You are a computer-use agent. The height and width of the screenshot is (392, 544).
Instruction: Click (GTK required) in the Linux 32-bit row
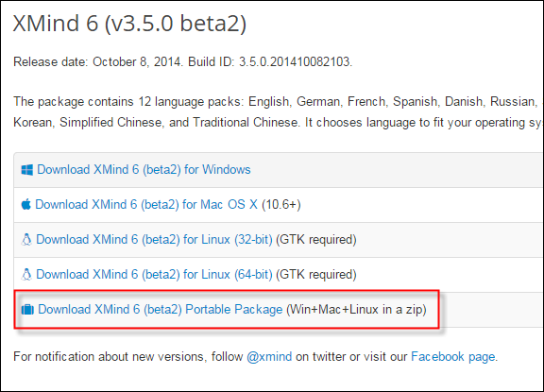[x=316, y=239]
